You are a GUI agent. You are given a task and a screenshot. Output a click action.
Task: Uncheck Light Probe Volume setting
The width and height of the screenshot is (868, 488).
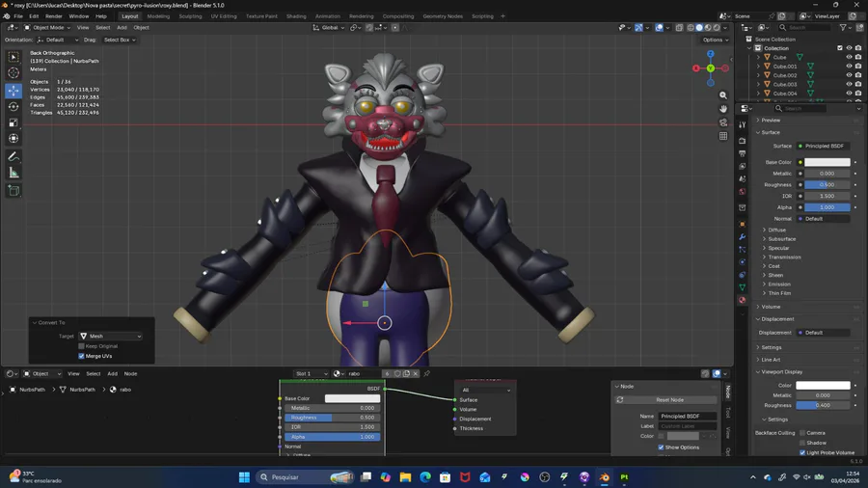pyautogui.click(x=802, y=452)
